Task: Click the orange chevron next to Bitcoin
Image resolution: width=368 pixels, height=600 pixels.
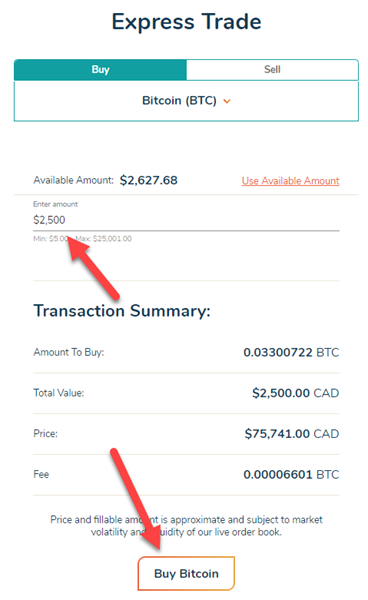Action: pos(227,101)
